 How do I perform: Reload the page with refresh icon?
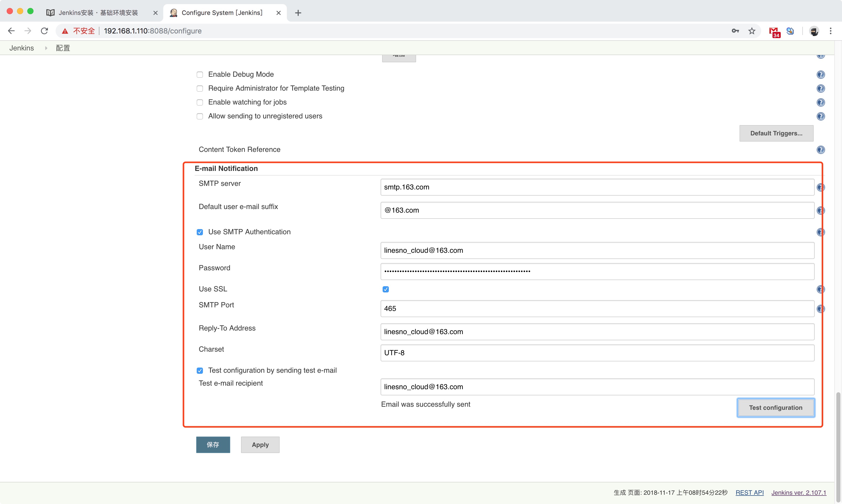click(x=44, y=31)
